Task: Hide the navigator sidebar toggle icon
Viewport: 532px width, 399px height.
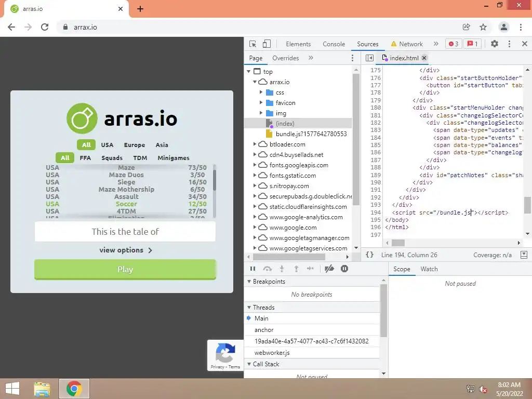Action: [x=369, y=58]
